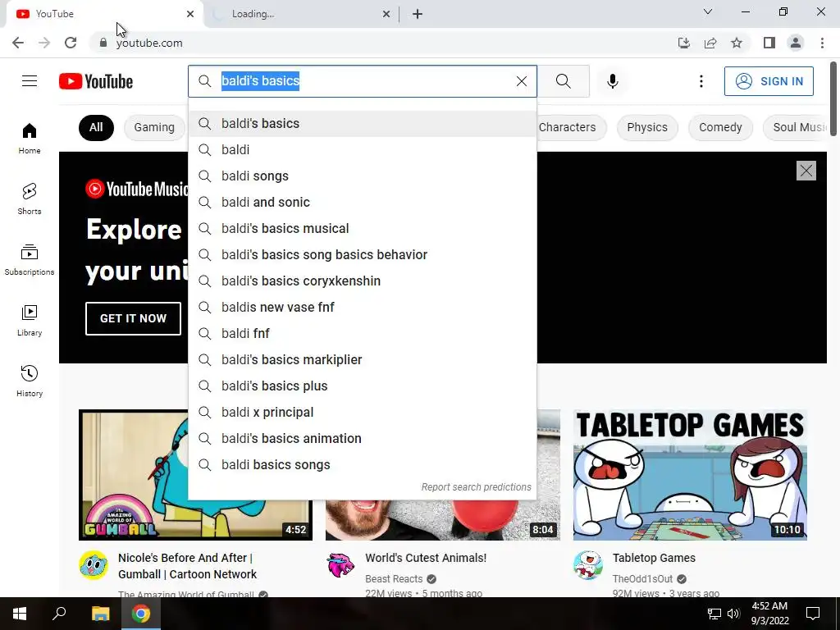Switch to the Loading tab
This screenshot has height=630, width=840.
tap(300, 14)
